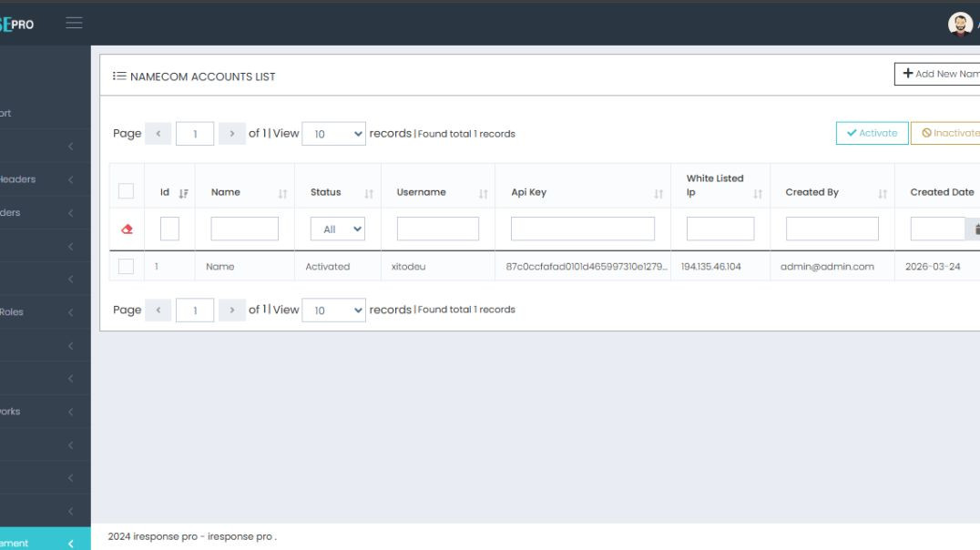Open the Status filter dropdown showing All
Screen dimensions: 980x550
pos(337,228)
